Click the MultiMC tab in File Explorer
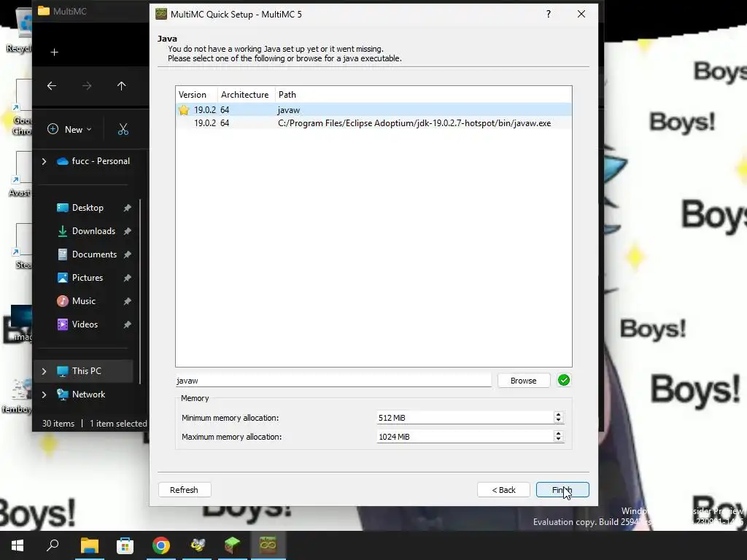The width and height of the screenshot is (747, 560). (63, 12)
